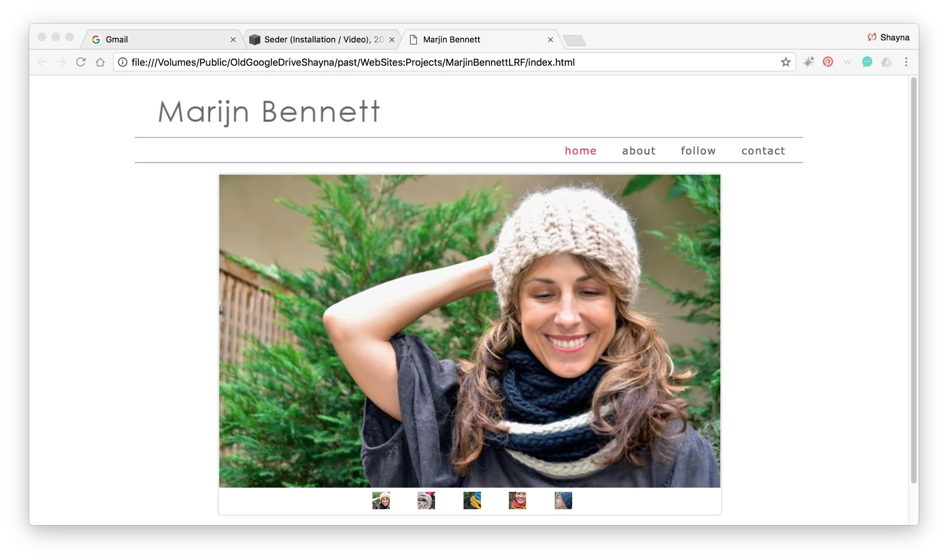The image size is (948, 560).
Task: Click the browser reload page icon
Action: [81, 62]
